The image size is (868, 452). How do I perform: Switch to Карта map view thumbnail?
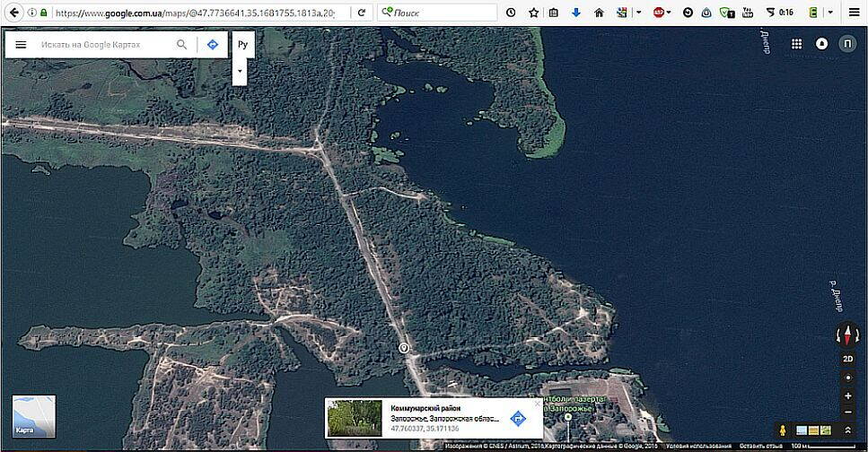point(34,416)
